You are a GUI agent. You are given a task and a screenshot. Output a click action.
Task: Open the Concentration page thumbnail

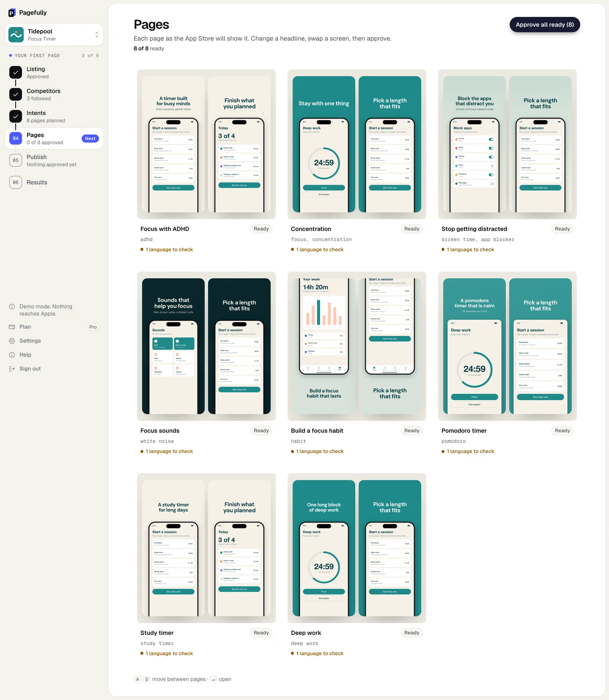(x=357, y=144)
